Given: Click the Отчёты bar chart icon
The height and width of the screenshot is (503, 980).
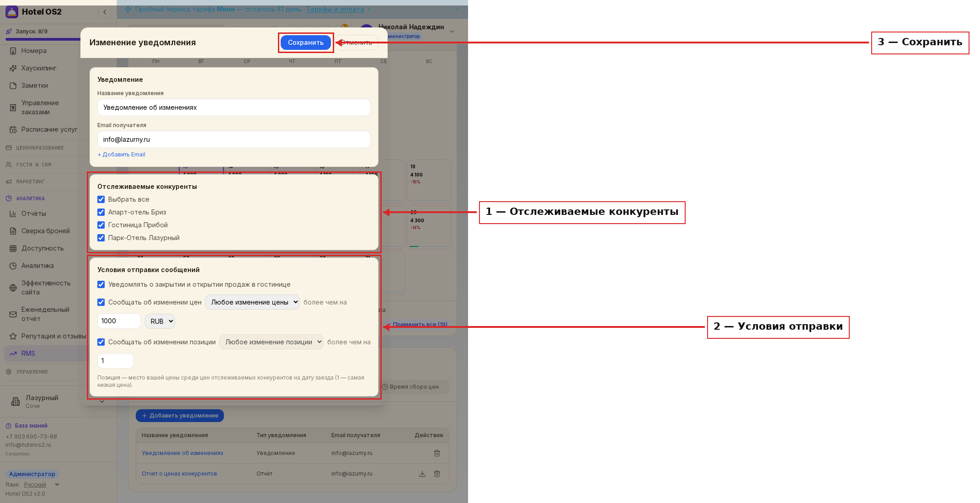Looking at the screenshot, I should pyautogui.click(x=13, y=214).
